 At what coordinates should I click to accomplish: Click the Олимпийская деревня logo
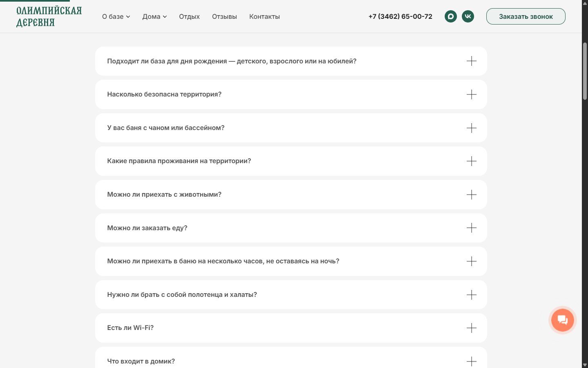point(49,16)
